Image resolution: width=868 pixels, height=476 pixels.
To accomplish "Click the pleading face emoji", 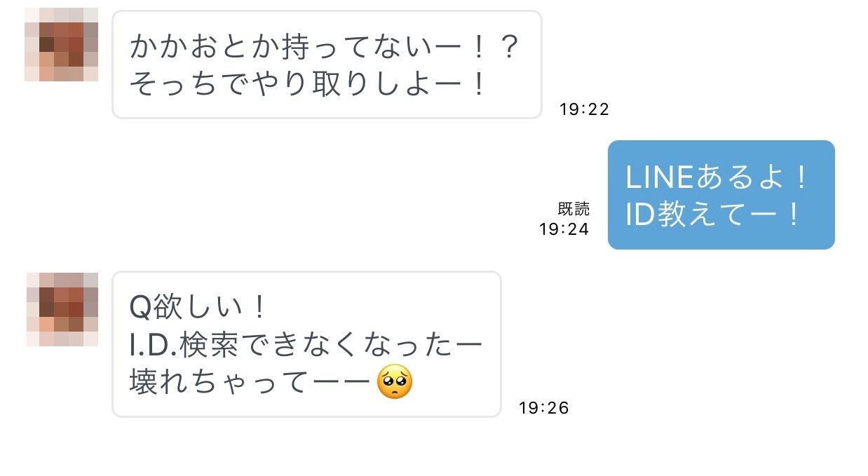I will point(395,383).
